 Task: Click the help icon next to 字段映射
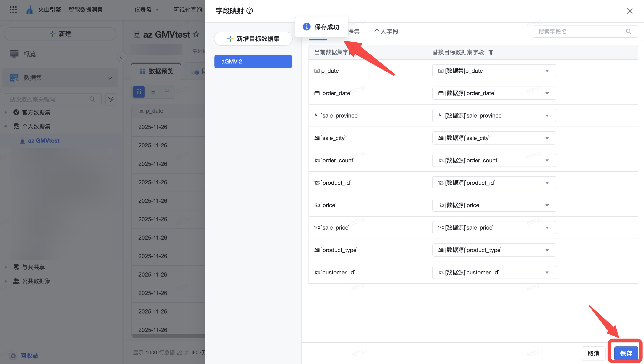(x=250, y=11)
